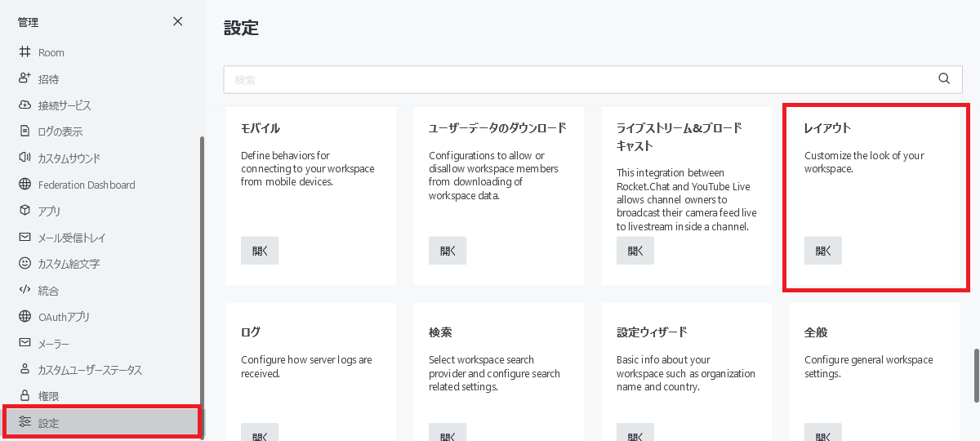Click the ログ card 開く button
Viewport: 980px width, 441px height.
tap(260, 433)
